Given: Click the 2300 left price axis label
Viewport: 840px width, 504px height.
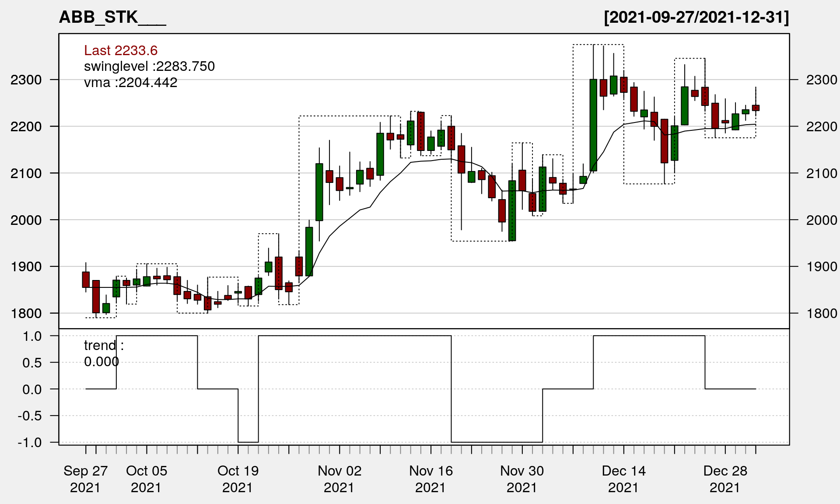Looking at the screenshot, I should [26, 80].
